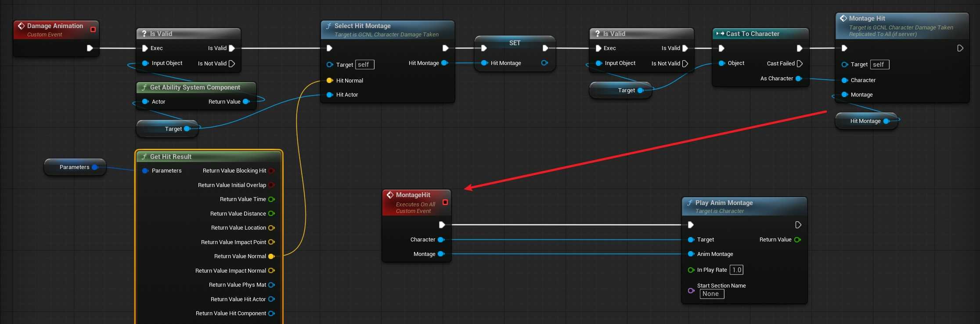
Task: Click self target field on Montage Hit node
Action: 879,65
